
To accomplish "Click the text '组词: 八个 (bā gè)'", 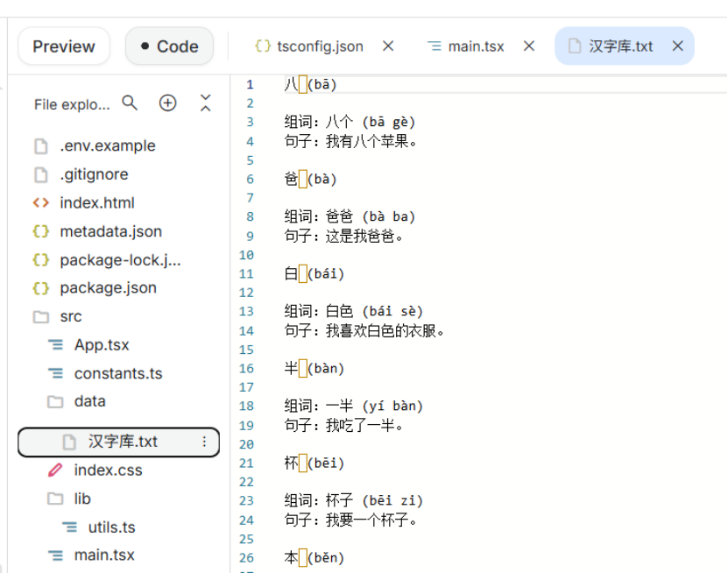I will pos(350,122).
